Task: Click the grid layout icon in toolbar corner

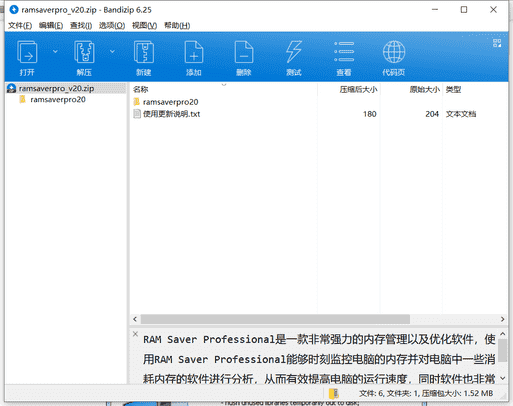Action: point(497,43)
